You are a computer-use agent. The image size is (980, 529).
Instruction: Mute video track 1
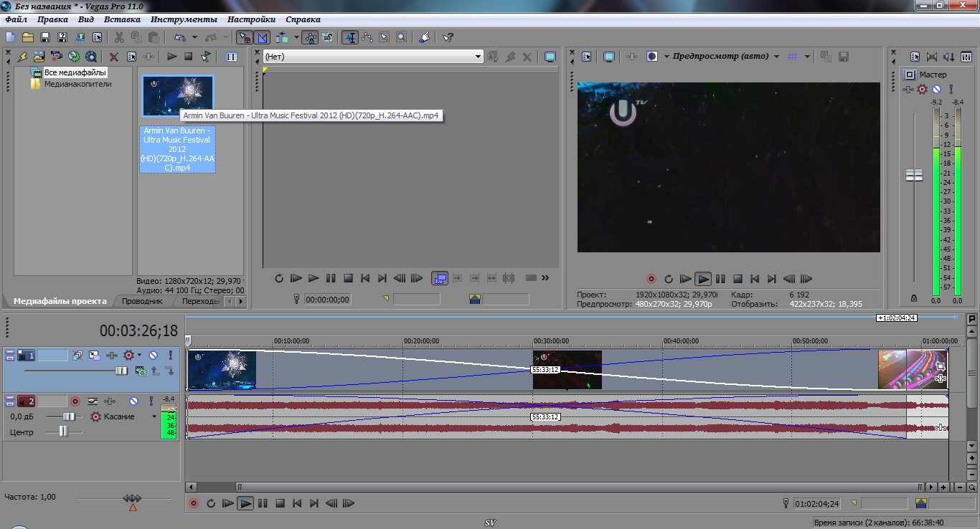(154, 355)
